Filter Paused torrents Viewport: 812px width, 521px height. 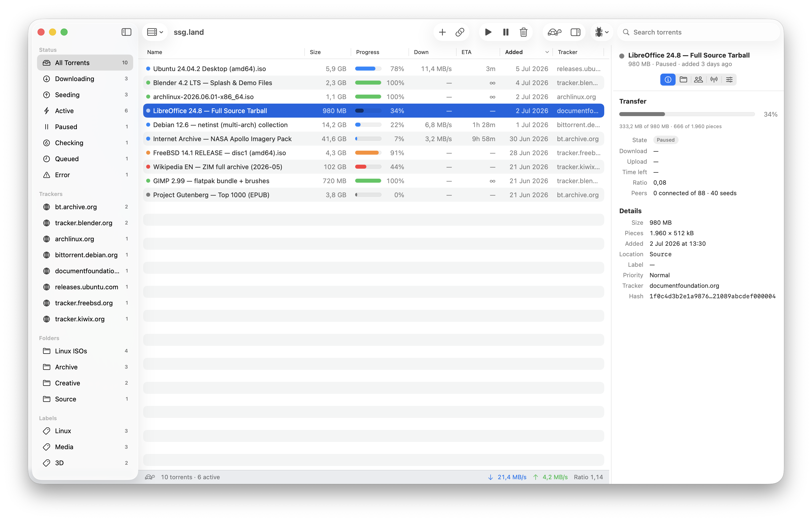[x=85, y=127]
